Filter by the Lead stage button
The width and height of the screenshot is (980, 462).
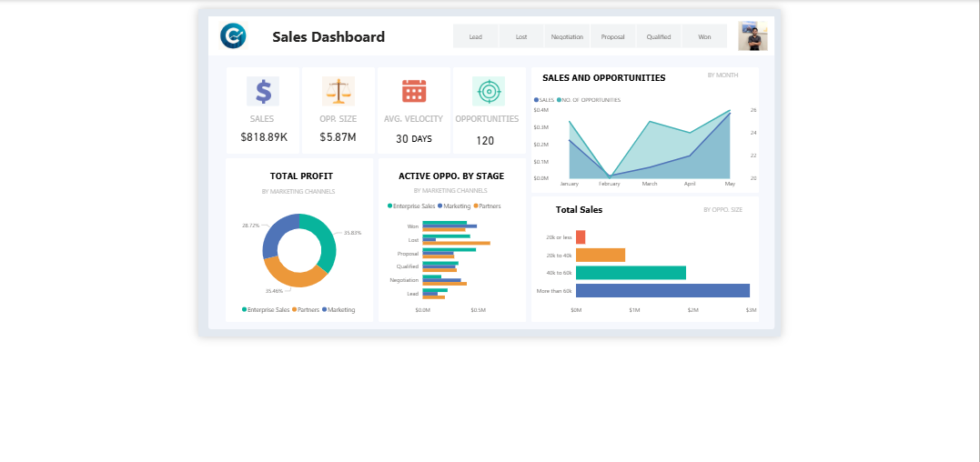tap(476, 37)
